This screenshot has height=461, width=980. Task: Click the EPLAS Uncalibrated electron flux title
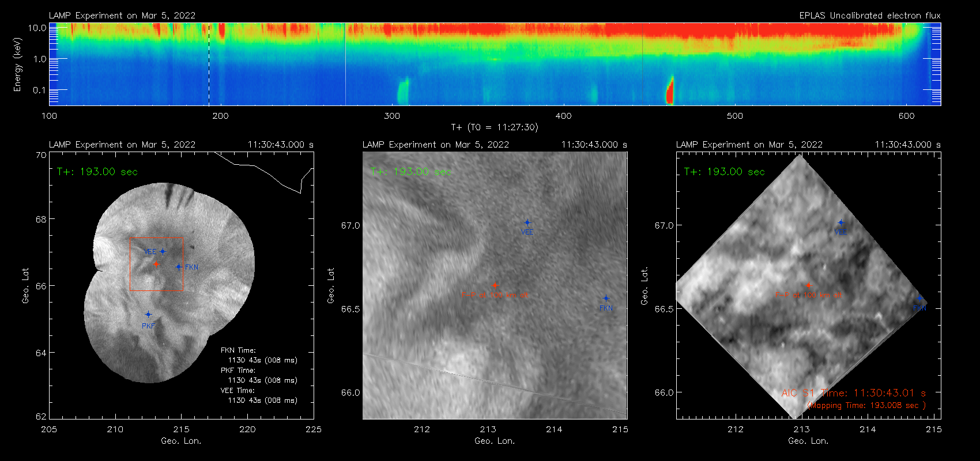click(x=870, y=16)
